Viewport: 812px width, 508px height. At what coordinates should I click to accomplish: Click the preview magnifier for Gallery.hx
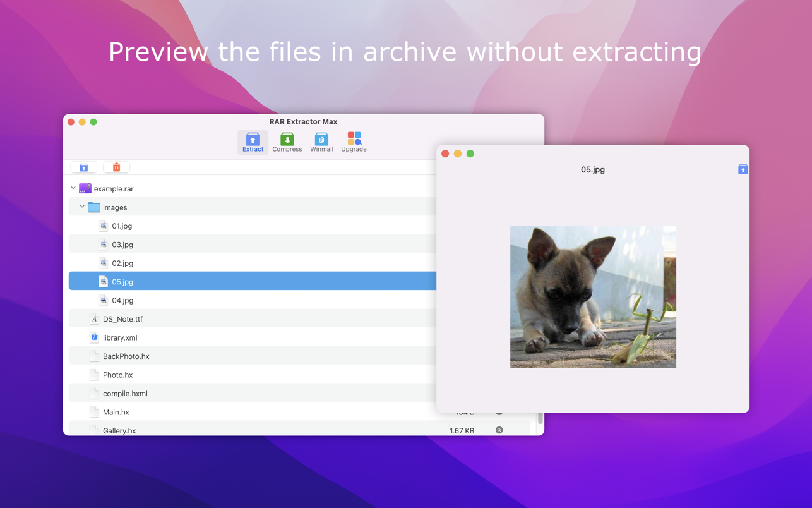pos(499,430)
